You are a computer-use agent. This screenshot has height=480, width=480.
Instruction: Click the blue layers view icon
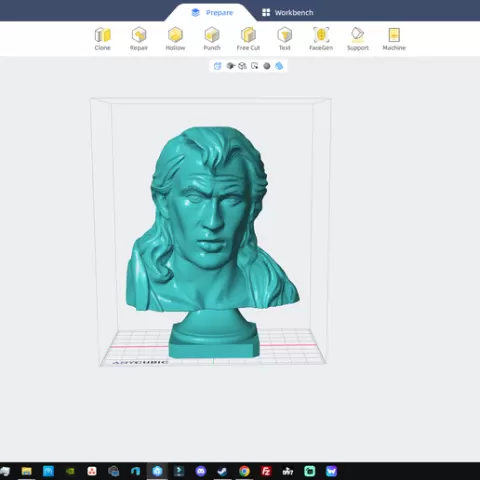point(279,66)
